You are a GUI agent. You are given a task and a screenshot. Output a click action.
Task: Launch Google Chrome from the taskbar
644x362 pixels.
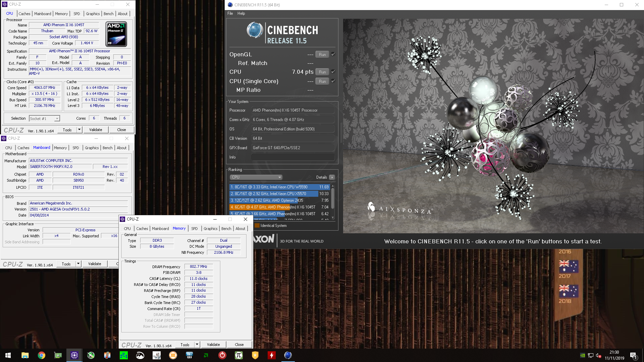point(41,355)
